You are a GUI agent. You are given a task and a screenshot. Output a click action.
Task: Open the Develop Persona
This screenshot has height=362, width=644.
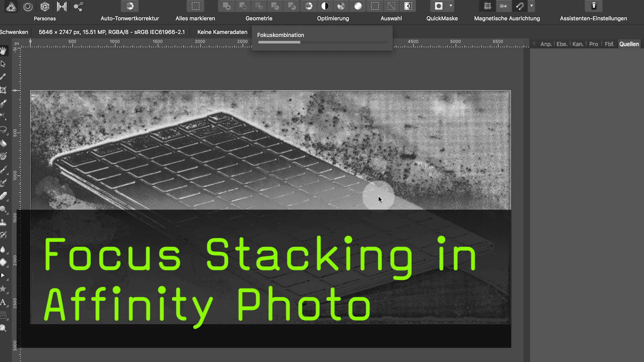tap(45, 6)
